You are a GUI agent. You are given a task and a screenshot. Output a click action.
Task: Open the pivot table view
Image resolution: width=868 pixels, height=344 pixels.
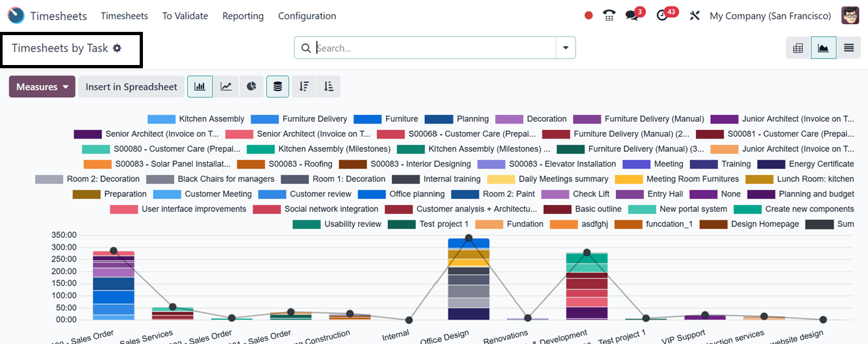click(798, 47)
